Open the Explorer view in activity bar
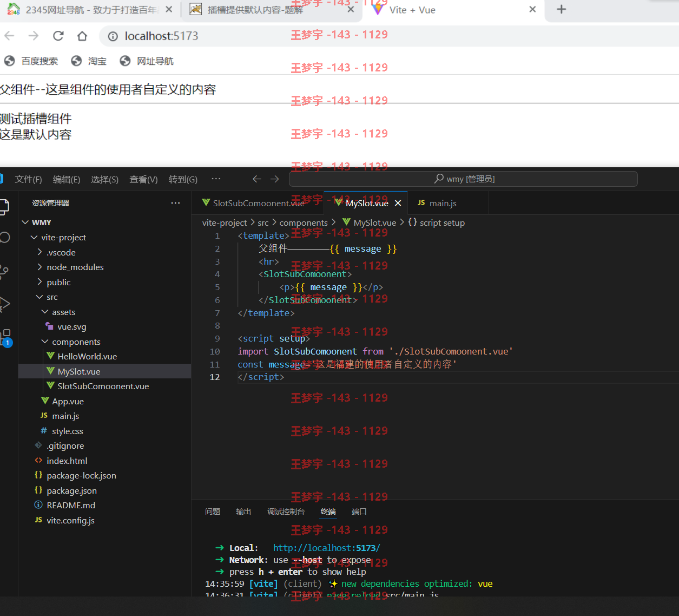 click(x=4, y=206)
